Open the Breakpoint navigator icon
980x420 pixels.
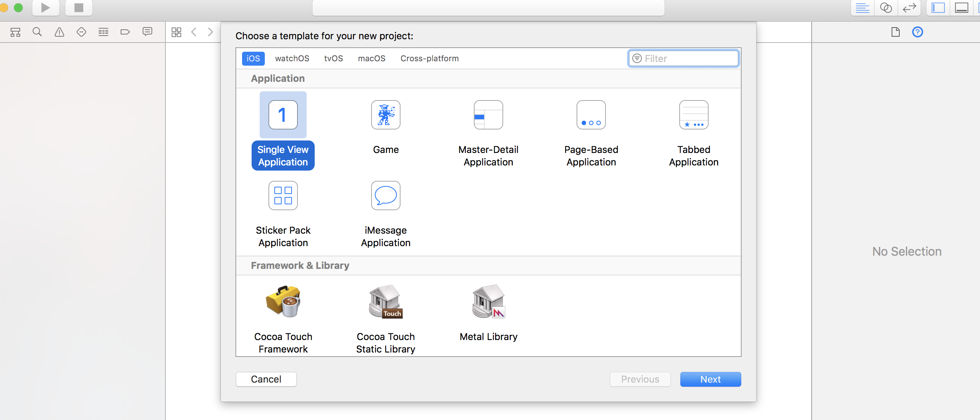(x=125, y=32)
